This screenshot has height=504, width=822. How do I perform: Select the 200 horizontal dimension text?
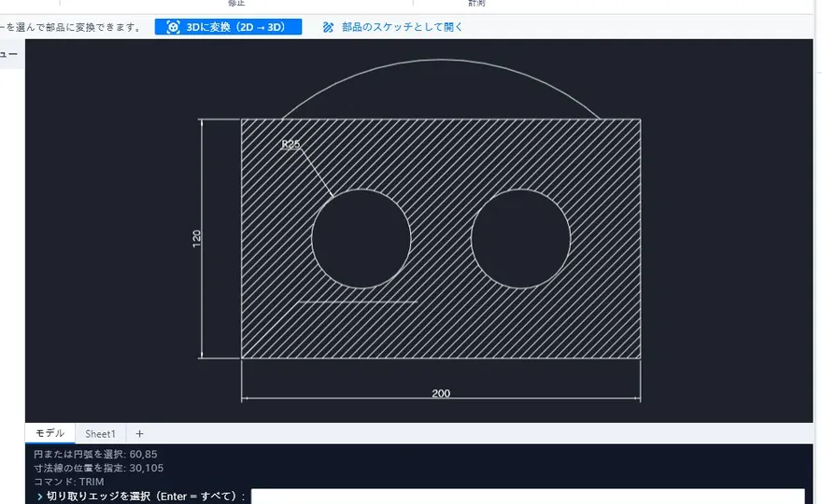441,393
